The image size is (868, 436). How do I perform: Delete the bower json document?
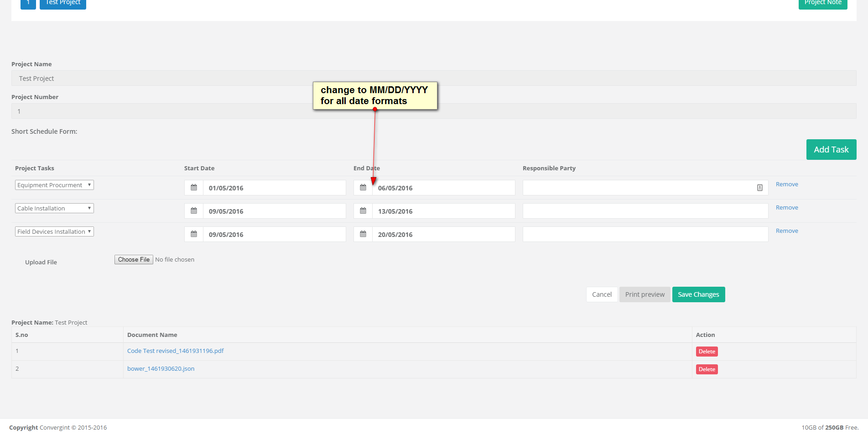click(707, 369)
